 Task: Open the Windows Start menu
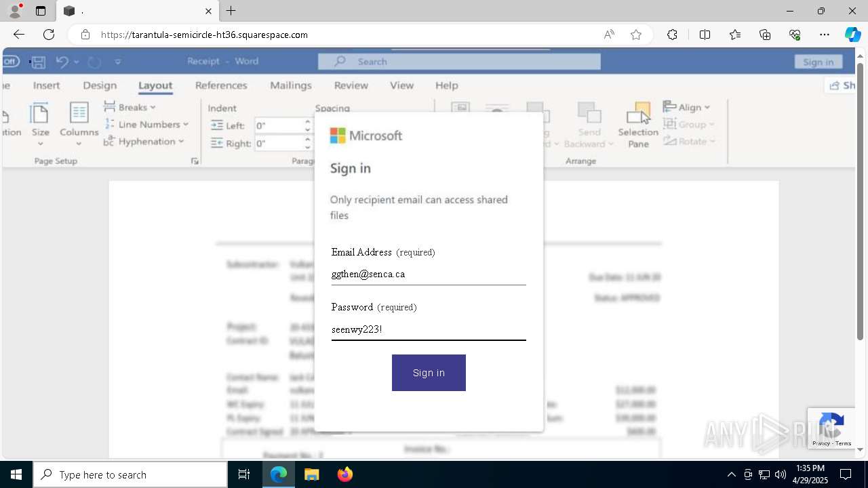[16, 474]
